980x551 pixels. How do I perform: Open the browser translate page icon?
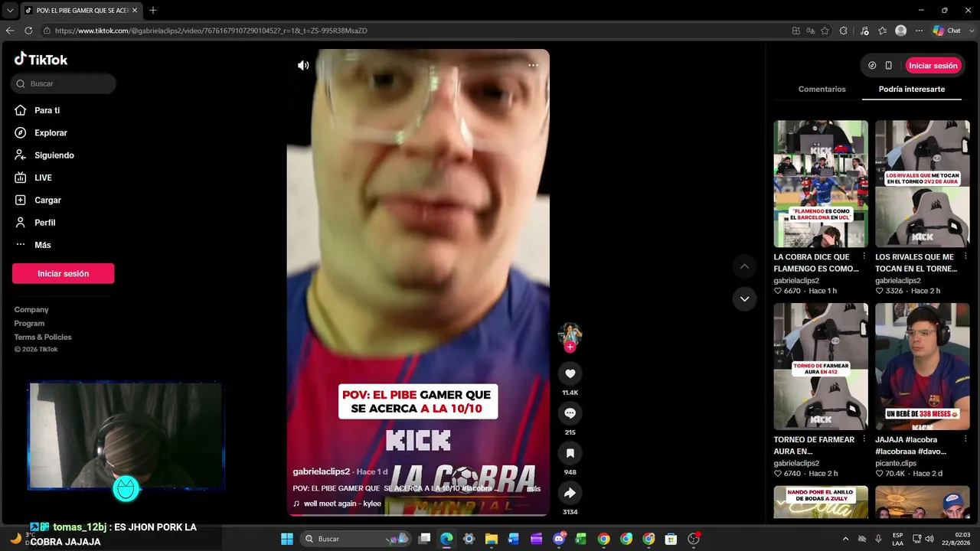pyautogui.click(x=810, y=31)
